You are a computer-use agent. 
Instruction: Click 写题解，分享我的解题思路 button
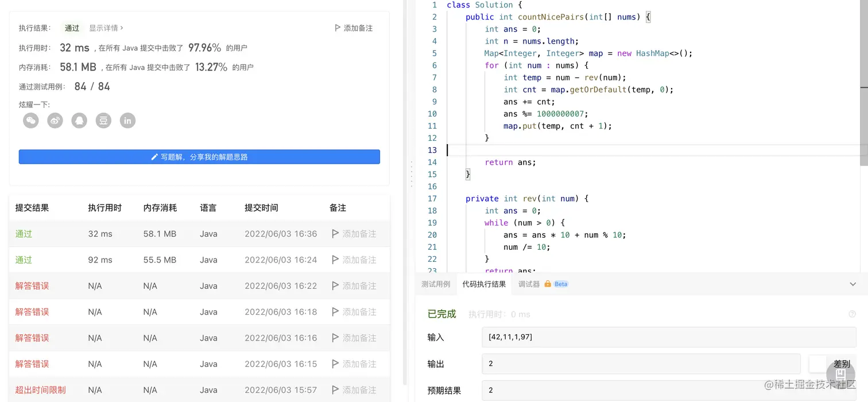pyautogui.click(x=199, y=157)
